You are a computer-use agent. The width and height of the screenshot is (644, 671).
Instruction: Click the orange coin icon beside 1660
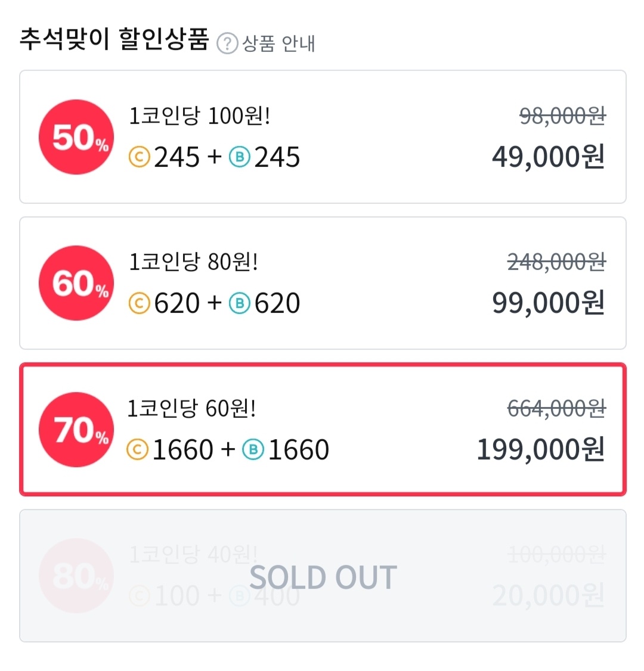[138, 449]
